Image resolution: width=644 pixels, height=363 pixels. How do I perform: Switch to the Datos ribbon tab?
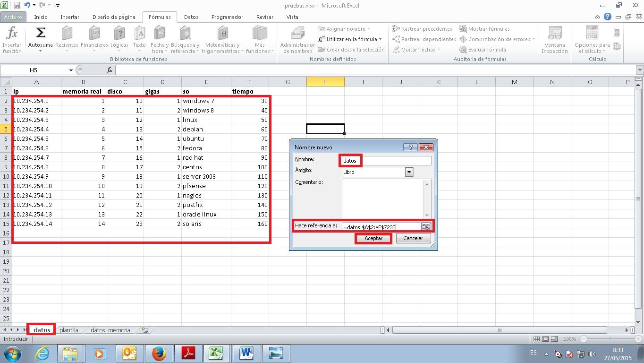pyautogui.click(x=191, y=17)
